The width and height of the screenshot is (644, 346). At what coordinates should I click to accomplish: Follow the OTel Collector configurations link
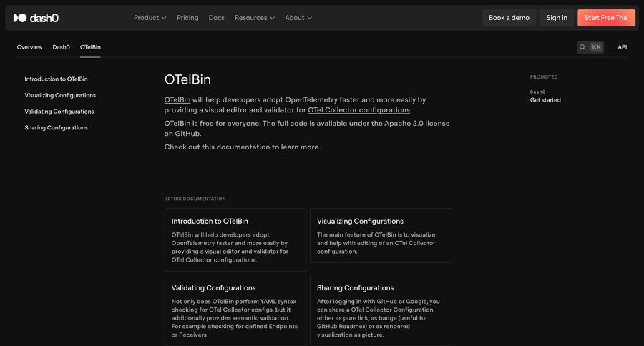pos(358,110)
